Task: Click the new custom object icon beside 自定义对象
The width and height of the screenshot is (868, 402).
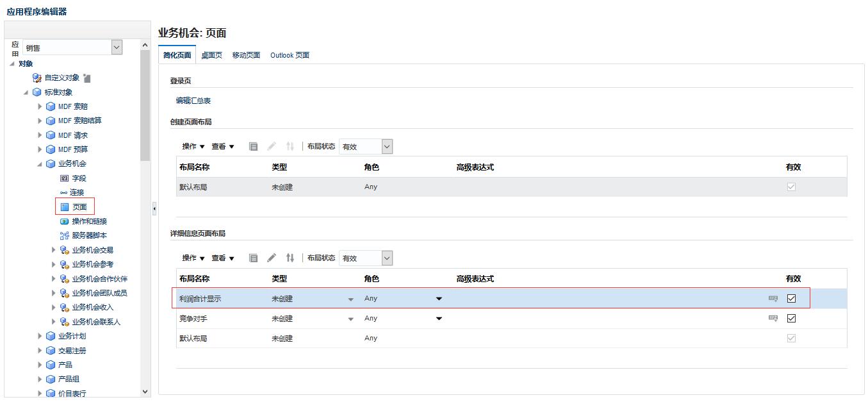Action: [87, 78]
